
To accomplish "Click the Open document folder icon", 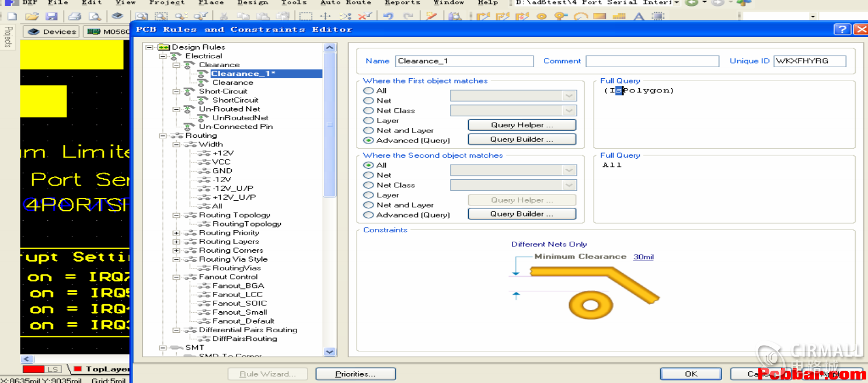I will click(32, 16).
